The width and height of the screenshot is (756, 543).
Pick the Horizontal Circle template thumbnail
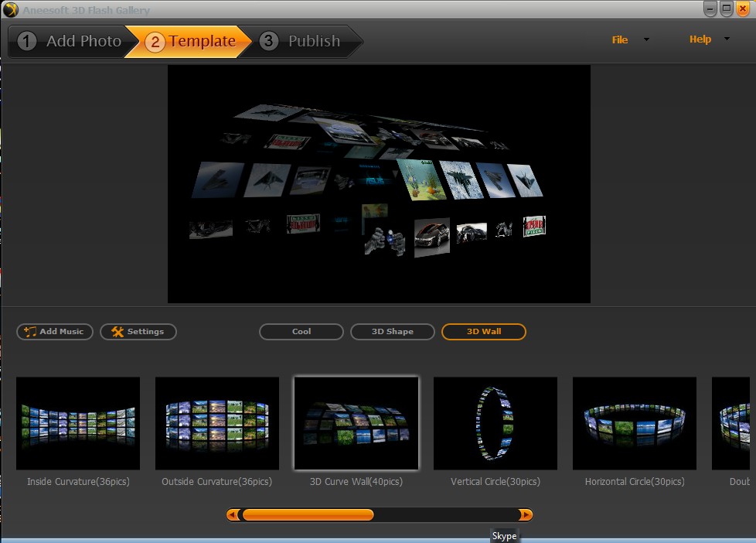coord(635,423)
